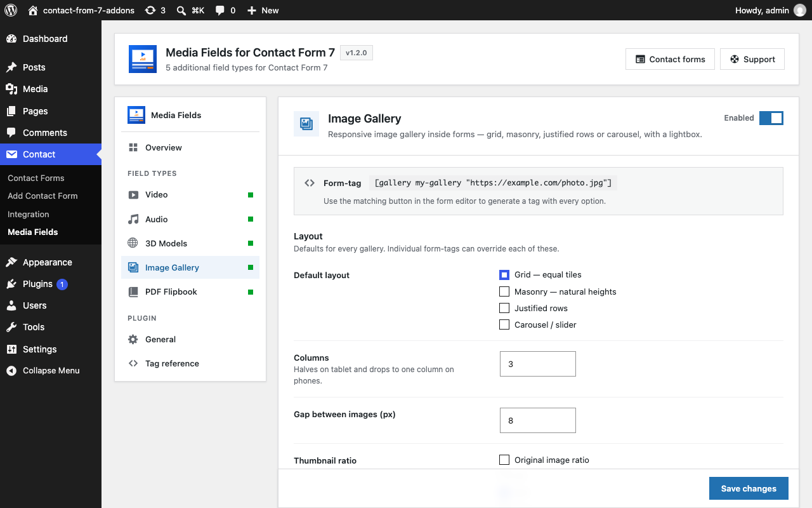This screenshot has width=812, height=508.
Task: Click the gallery form-tag code snippet
Action: (x=493, y=183)
